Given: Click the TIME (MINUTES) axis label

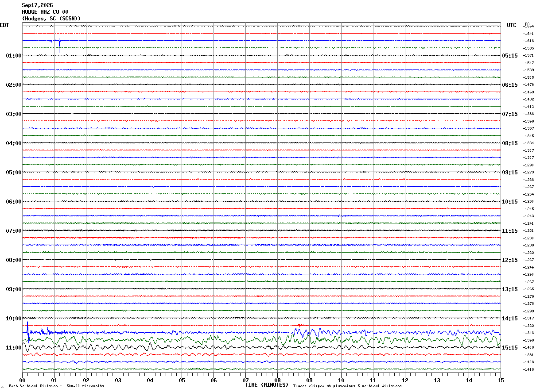Looking at the screenshot, I should (x=267, y=385).
